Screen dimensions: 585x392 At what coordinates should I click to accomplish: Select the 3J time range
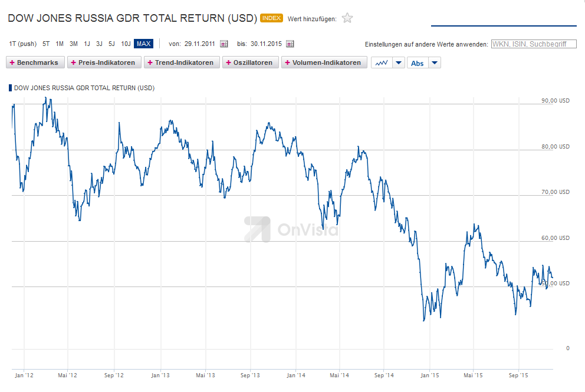[99, 44]
